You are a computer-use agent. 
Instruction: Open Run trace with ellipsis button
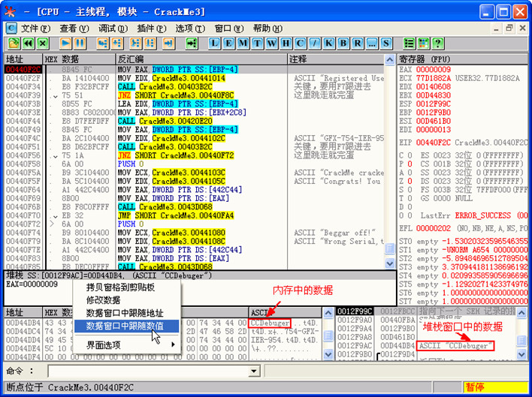371,43
